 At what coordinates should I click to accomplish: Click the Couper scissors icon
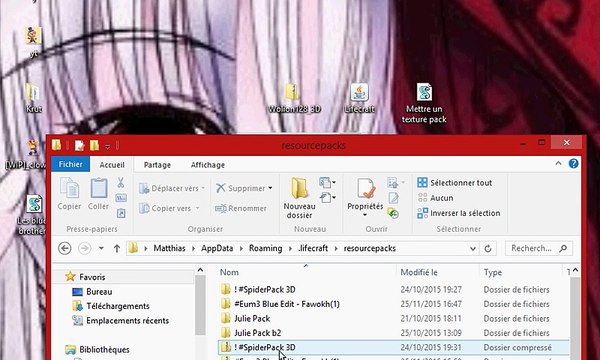click(121, 182)
